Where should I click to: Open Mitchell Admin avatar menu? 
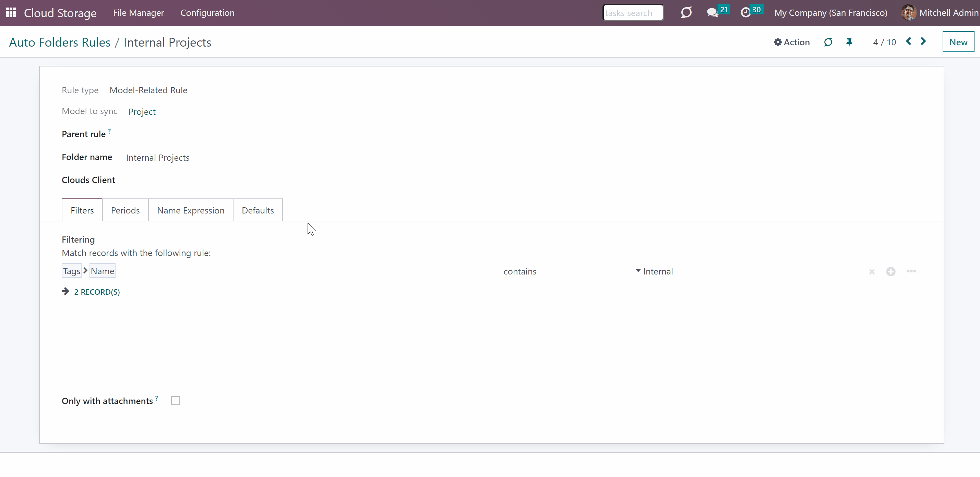click(x=940, y=13)
